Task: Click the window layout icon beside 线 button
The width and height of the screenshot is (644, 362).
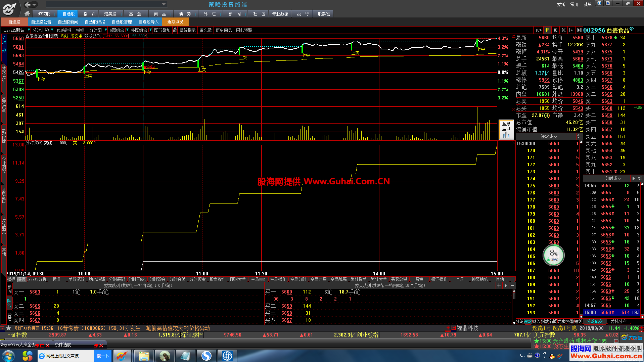Action: point(571,30)
